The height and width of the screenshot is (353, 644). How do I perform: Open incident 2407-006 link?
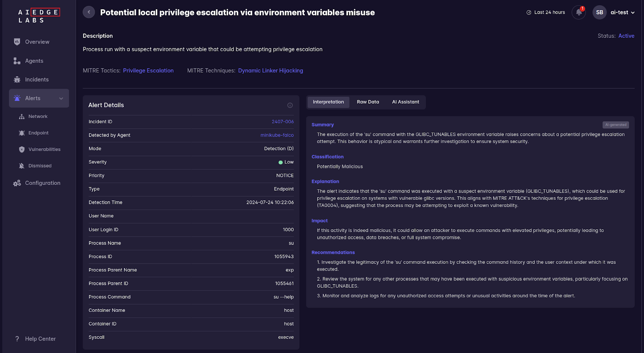[x=283, y=122]
